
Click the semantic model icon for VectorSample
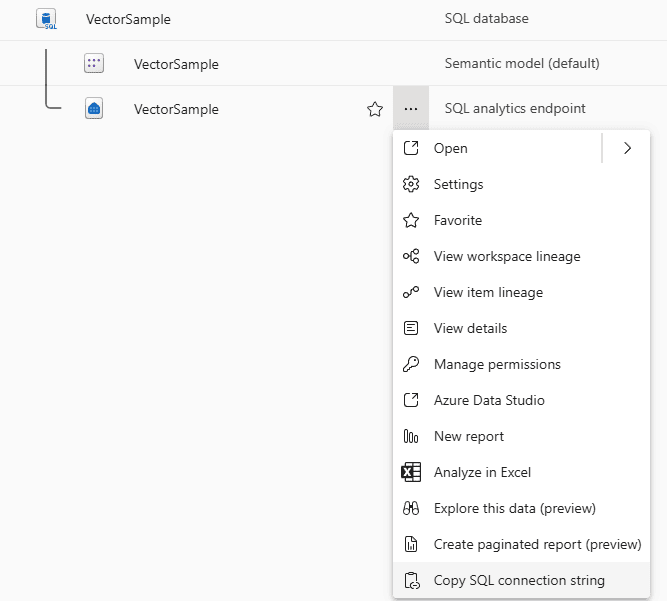click(x=94, y=64)
